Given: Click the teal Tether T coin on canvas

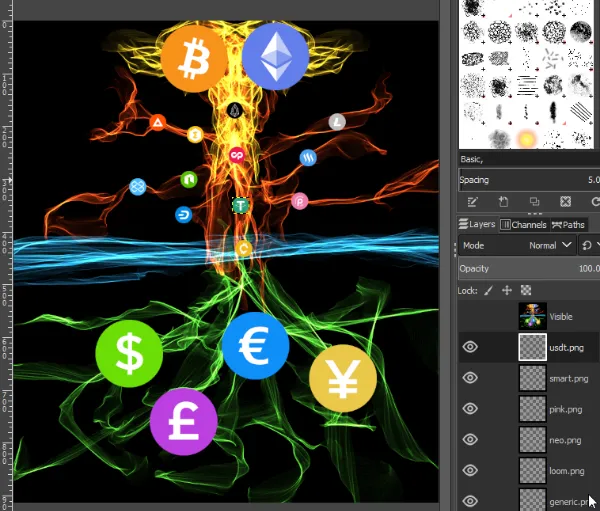Looking at the screenshot, I should pos(240,206).
